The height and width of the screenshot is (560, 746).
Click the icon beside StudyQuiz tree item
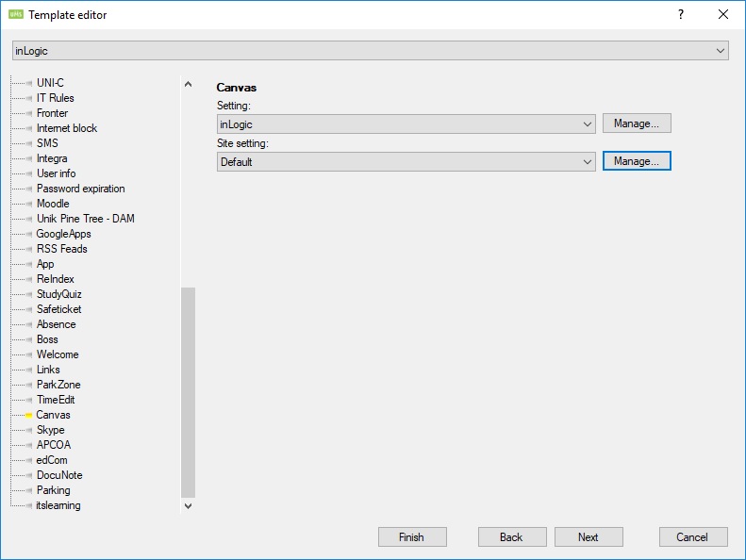(29, 294)
